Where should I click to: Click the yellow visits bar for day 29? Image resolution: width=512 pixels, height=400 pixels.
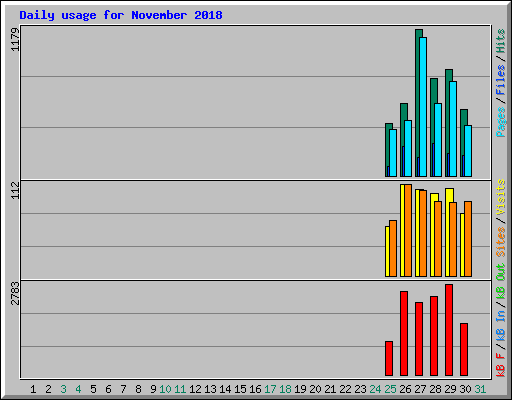[447, 232]
